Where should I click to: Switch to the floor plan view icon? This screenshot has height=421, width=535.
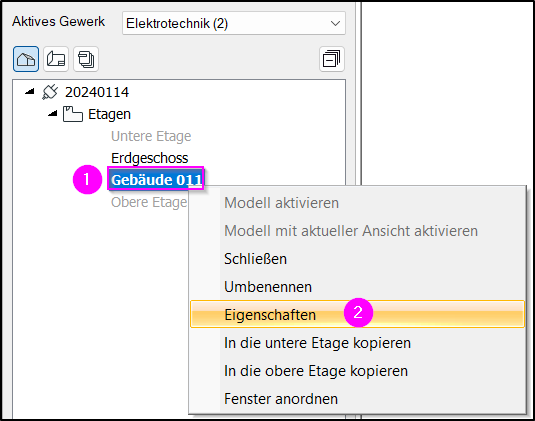click(x=56, y=59)
